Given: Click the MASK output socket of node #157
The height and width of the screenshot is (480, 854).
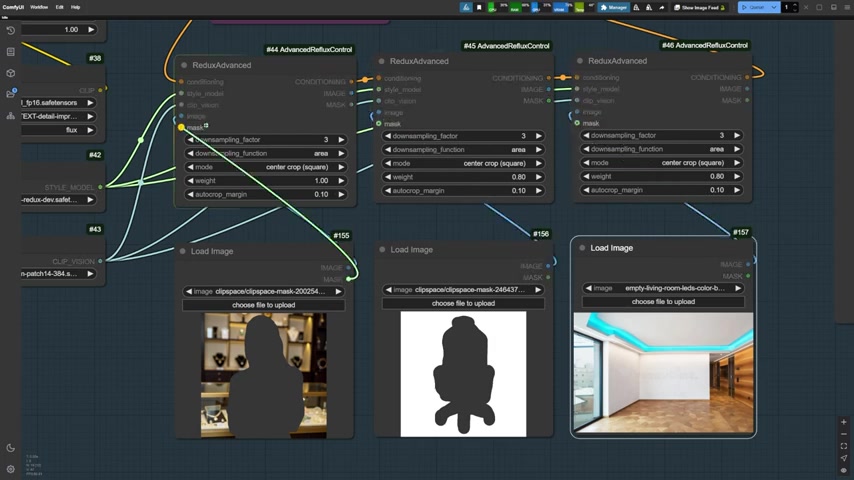Looking at the screenshot, I should coord(748,276).
